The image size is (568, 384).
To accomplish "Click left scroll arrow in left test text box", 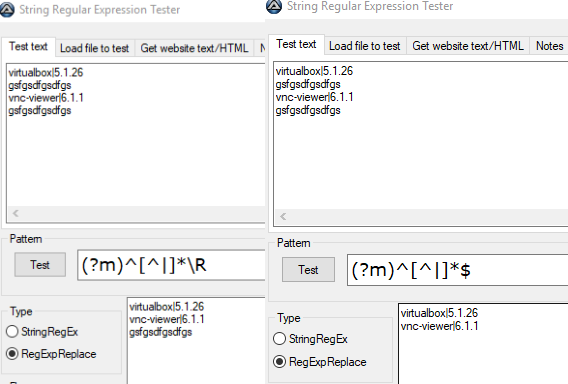I will point(16,213).
